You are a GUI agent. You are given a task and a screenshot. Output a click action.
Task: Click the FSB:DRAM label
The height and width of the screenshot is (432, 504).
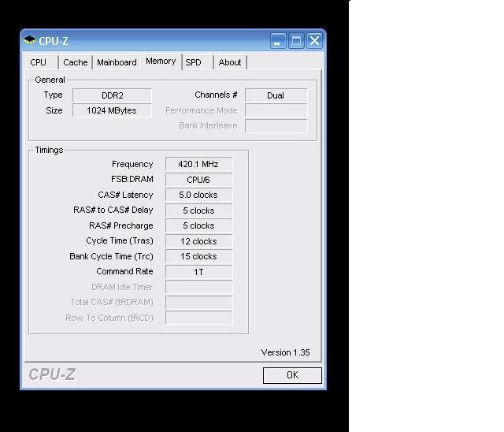(x=132, y=179)
